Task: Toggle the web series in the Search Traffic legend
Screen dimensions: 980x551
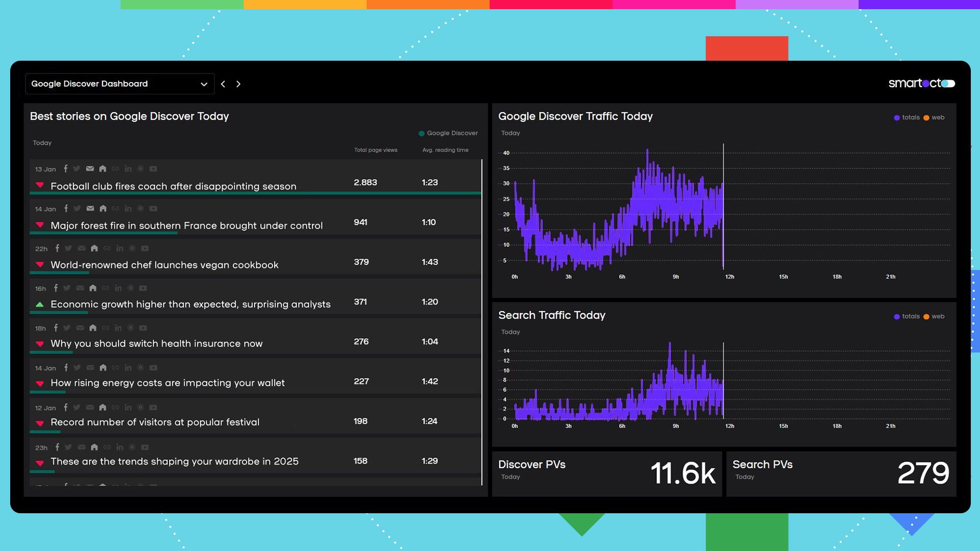Action: click(x=938, y=316)
